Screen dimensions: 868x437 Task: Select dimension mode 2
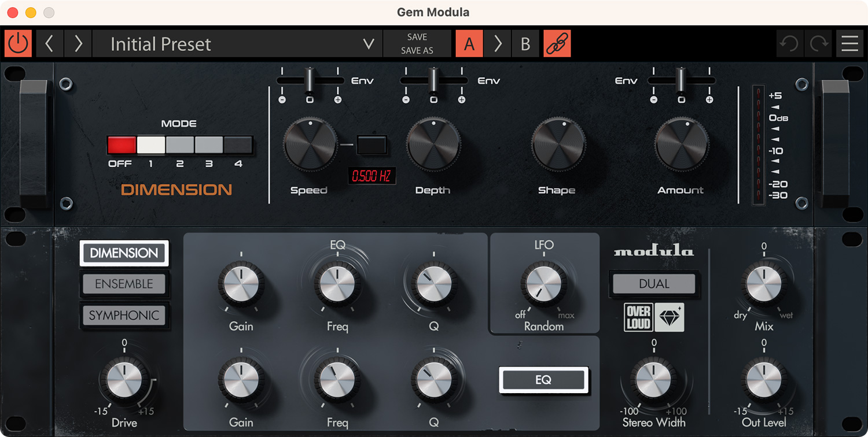(x=180, y=145)
